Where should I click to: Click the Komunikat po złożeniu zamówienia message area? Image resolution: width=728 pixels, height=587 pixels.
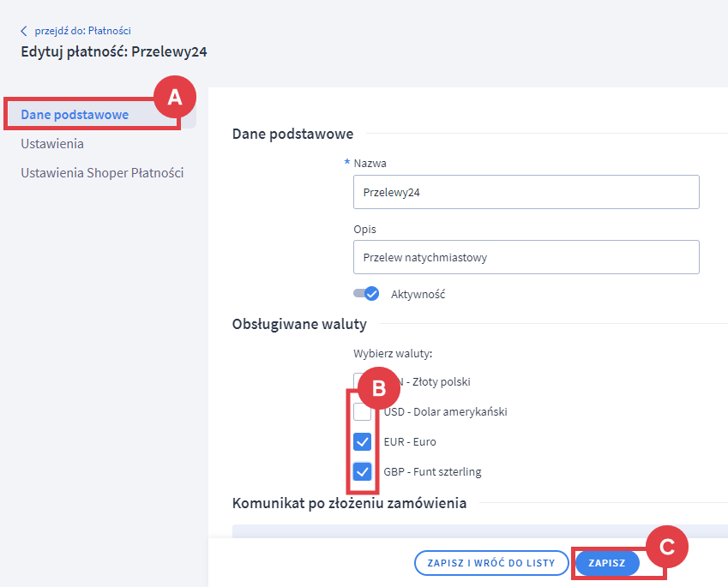(x=480, y=531)
